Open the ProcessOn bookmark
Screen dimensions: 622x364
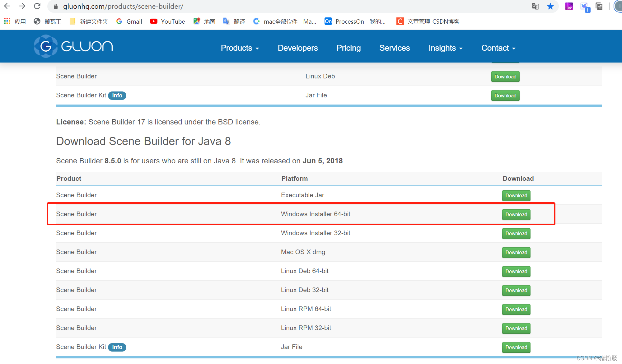(355, 21)
